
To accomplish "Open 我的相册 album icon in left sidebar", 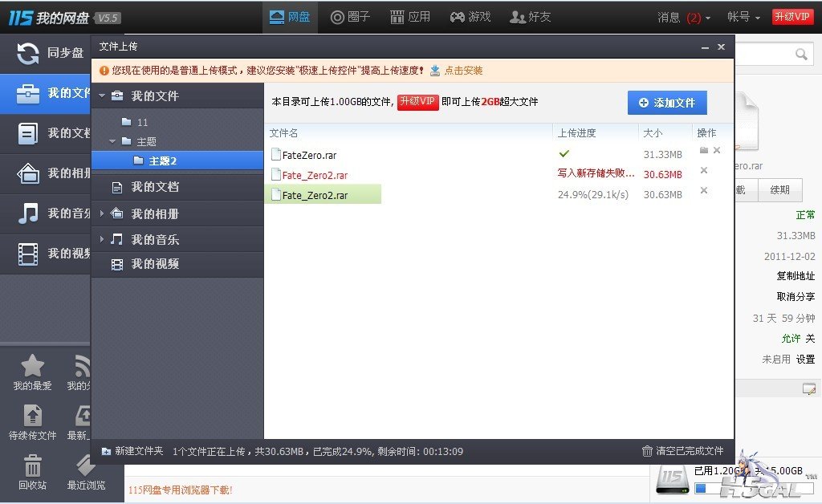I will 28,173.
